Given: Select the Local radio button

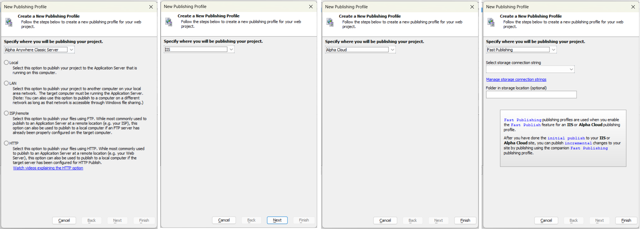Looking at the screenshot, I should [x=6, y=62].
